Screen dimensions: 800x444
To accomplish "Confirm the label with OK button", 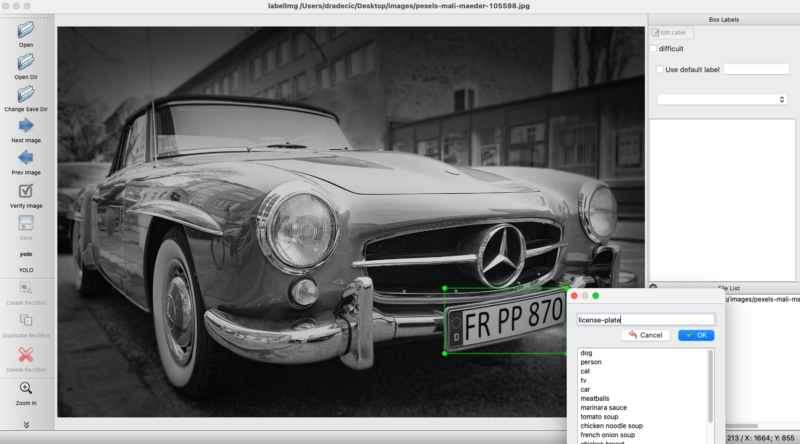I will [696, 335].
